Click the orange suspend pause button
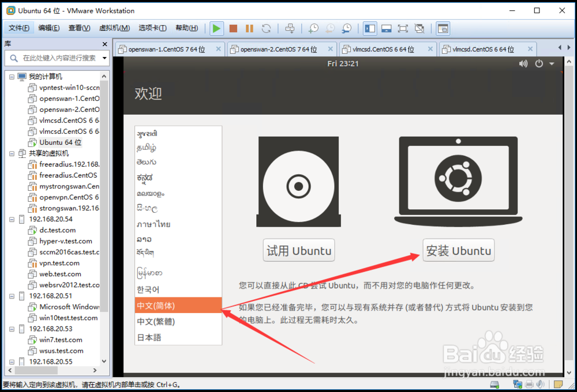 (x=249, y=28)
